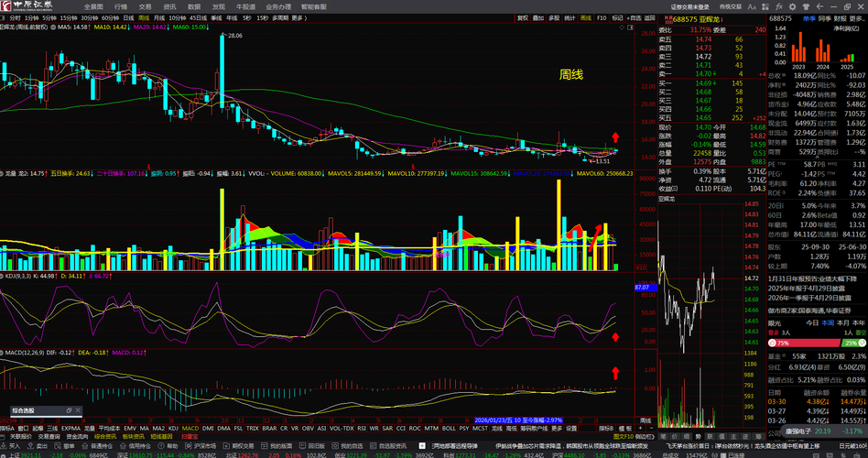Expand 更多 in financial panel tabs

pos(857,18)
